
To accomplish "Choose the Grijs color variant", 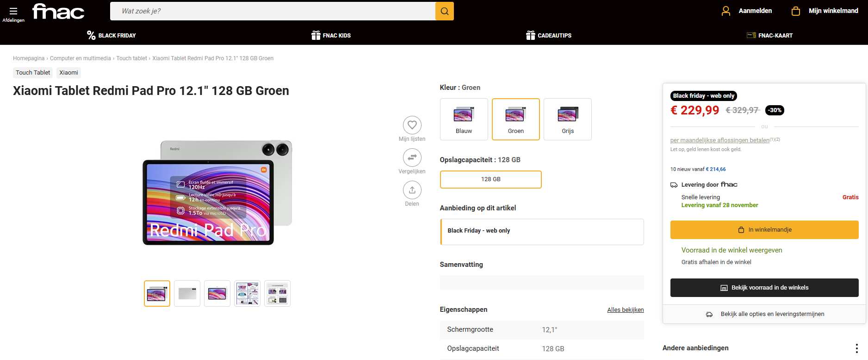I will (567, 119).
